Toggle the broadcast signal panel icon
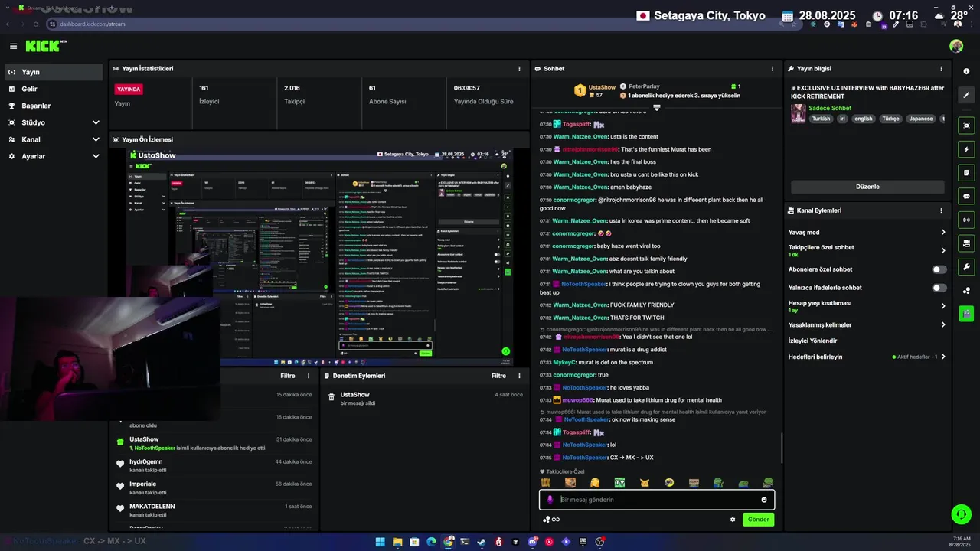The width and height of the screenshot is (980, 551). click(966, 220)
